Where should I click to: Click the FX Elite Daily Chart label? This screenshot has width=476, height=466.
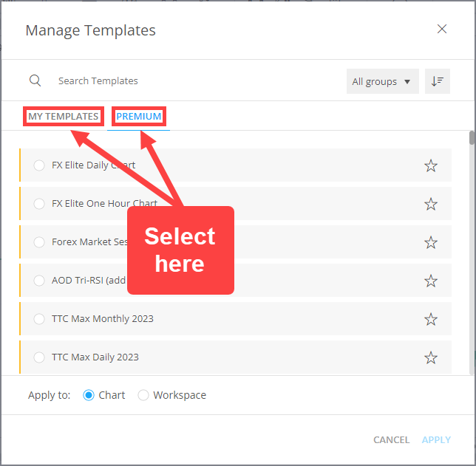93,165
